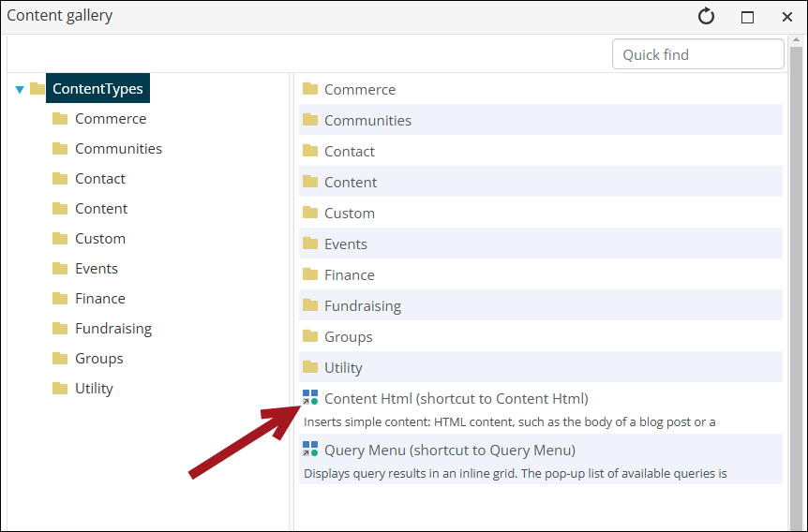The height and width of the screenshot is (532, 808).
Task: Click the Fundraising folder icon in right list
Action: pos(310,305)
